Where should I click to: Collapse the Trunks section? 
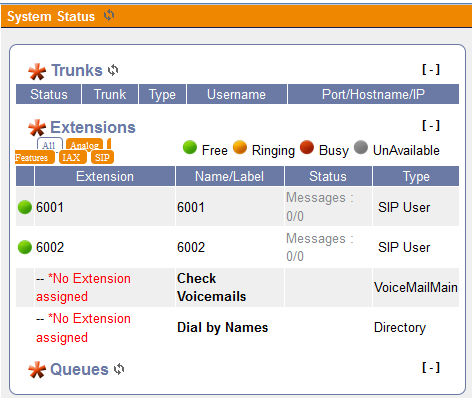tap(431, 69)
